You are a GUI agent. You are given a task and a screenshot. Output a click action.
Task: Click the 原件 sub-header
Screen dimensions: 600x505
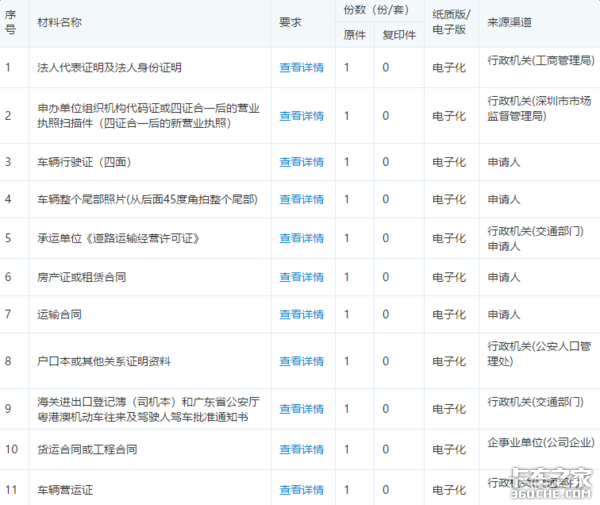point(354,35)
